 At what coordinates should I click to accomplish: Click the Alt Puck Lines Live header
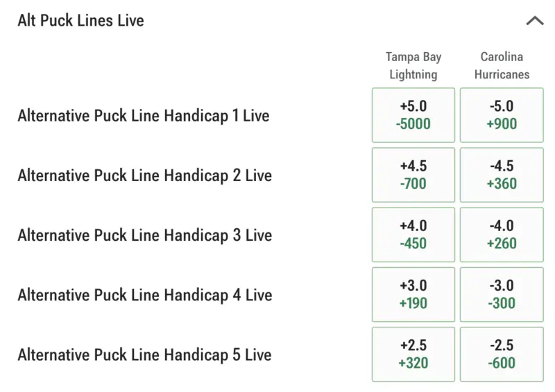(x=81, y=21)
